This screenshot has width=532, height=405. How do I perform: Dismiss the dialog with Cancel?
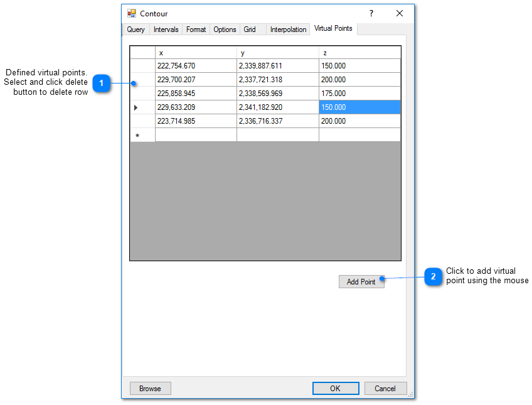click(x=385, y=388)
